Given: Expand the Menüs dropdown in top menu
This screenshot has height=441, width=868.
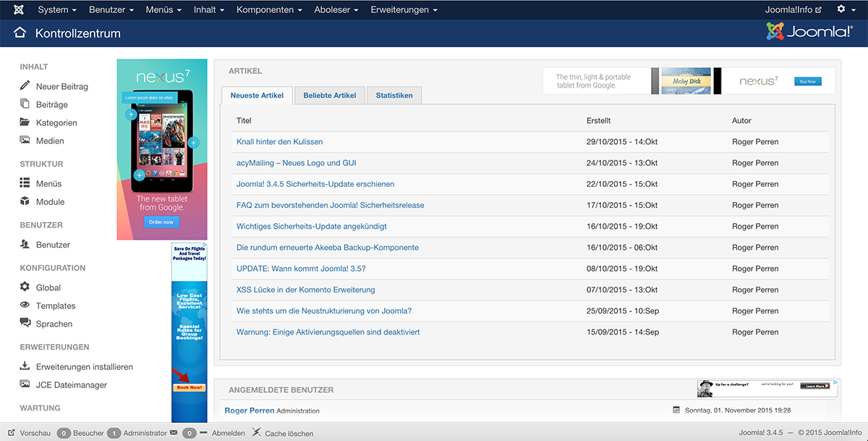Looking at the screenshot, I should pos(163,10).
